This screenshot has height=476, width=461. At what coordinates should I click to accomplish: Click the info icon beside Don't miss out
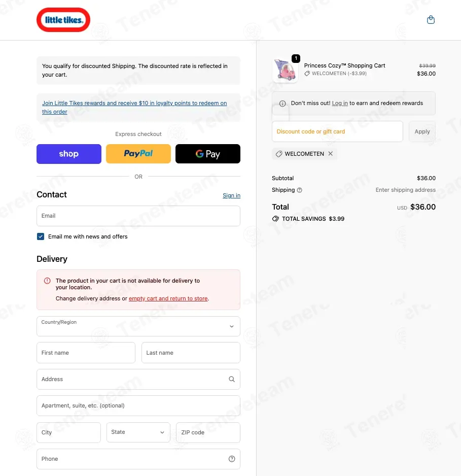(282, 104)
